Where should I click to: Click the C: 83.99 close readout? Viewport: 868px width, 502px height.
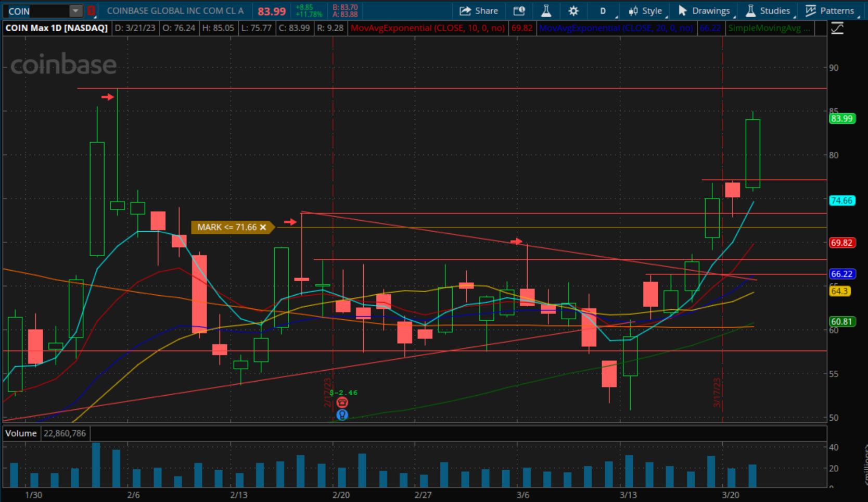pyautogui.click(x=294, y=28)
